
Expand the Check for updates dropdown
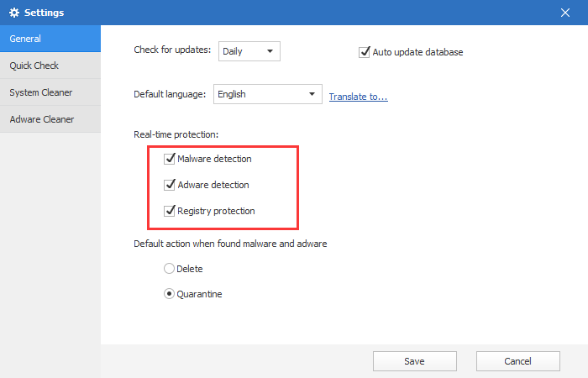(249, 51)
